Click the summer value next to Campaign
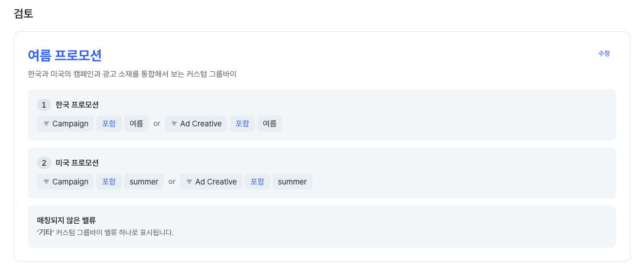 coord(144,182)
